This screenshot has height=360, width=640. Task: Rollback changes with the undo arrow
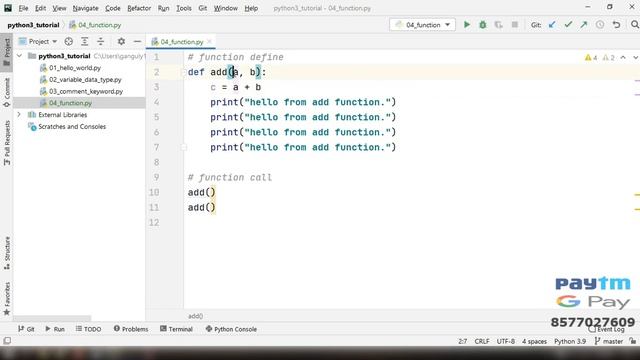[616, 25]
